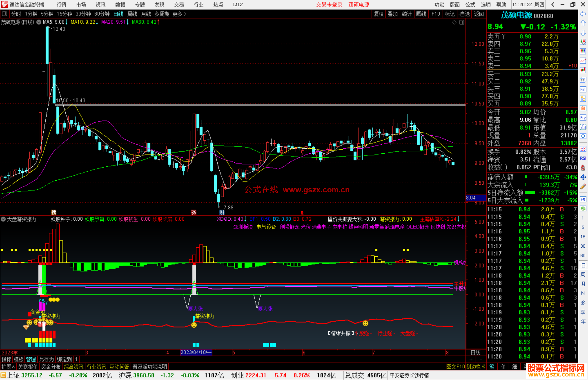Select the pencil drawing tool icon

pos(583,187)
